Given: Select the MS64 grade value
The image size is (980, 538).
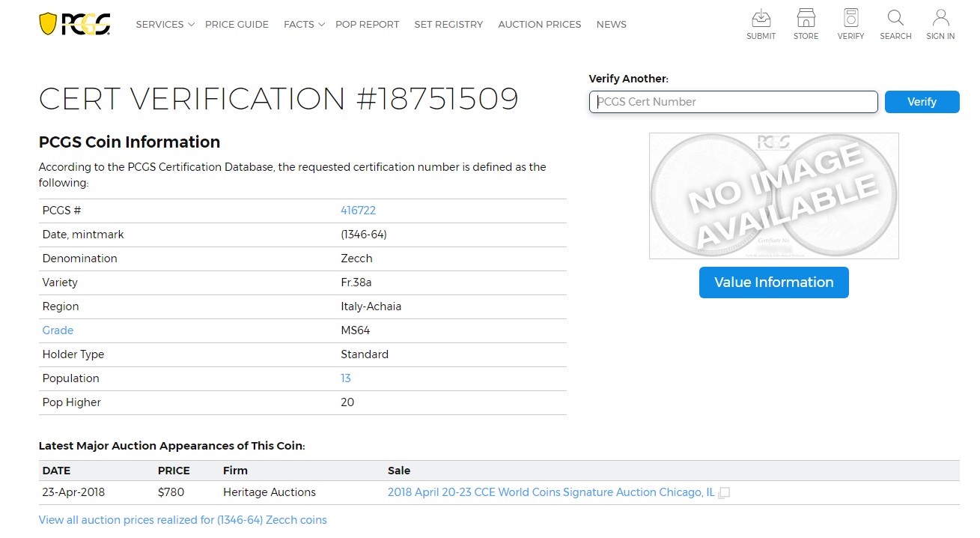Looking at the screenshot, I should point(356,330).
